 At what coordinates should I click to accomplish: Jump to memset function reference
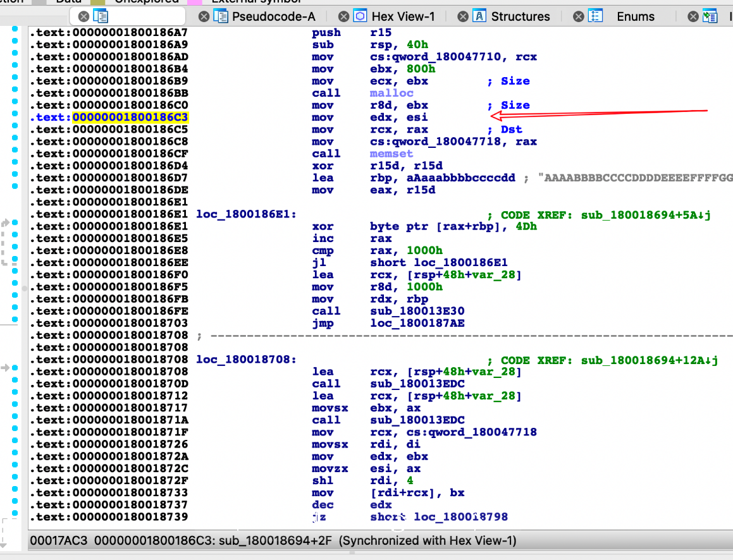coord(391,154)
